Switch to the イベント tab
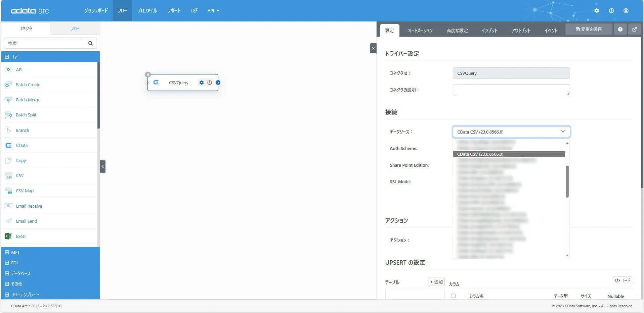This screenshot has height=313, width=644. (551, 31)
